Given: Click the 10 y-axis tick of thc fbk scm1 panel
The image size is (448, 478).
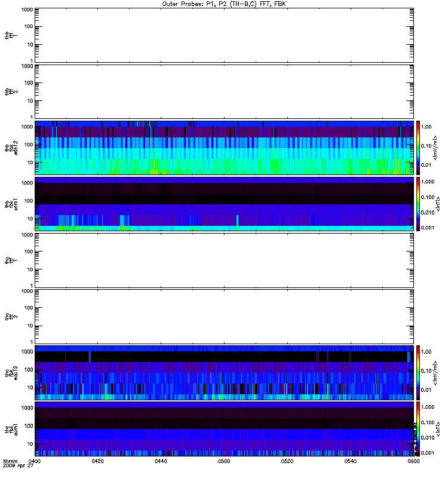Looking at the screenshot, I should click(x=30, y=444).
